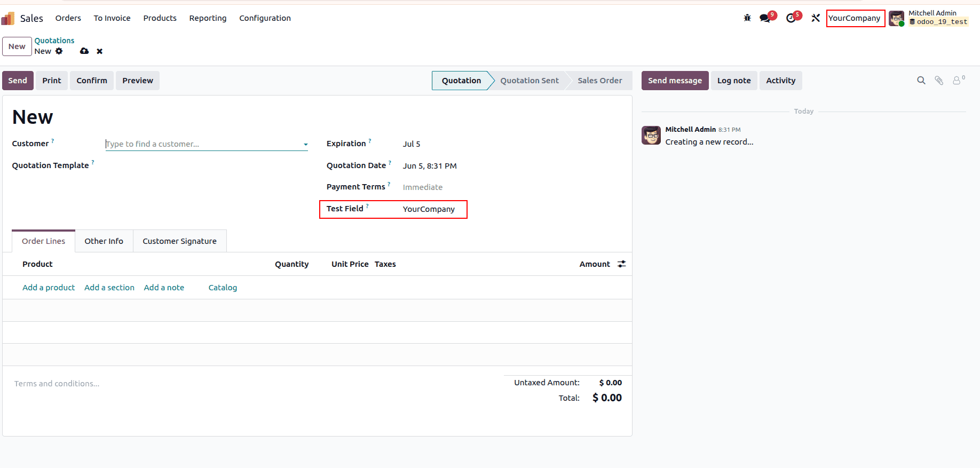Click the Amount column header
The image size is (980, 468).
(x=595, y=264)
